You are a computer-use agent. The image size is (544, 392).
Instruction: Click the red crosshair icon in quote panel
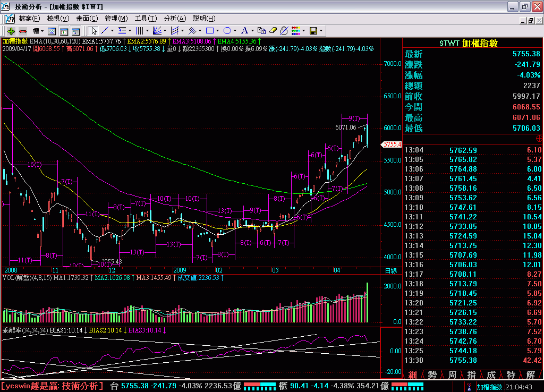tap(539, 139)
